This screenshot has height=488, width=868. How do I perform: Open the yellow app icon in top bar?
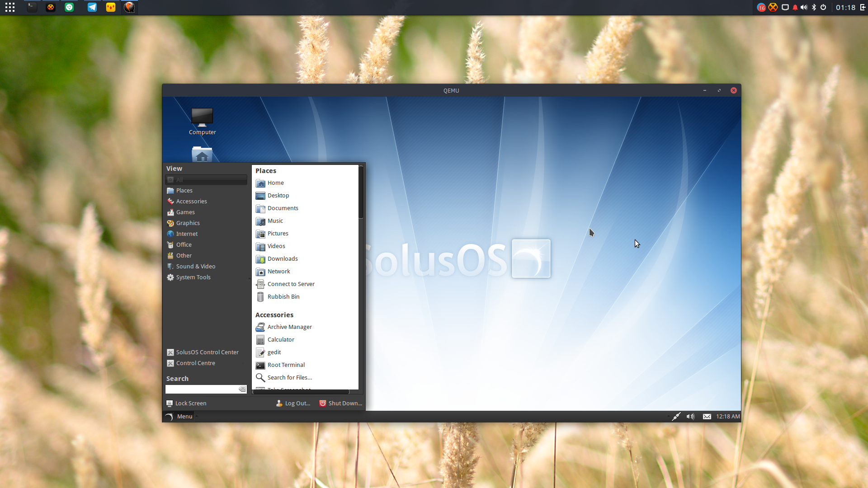(111, 7)
